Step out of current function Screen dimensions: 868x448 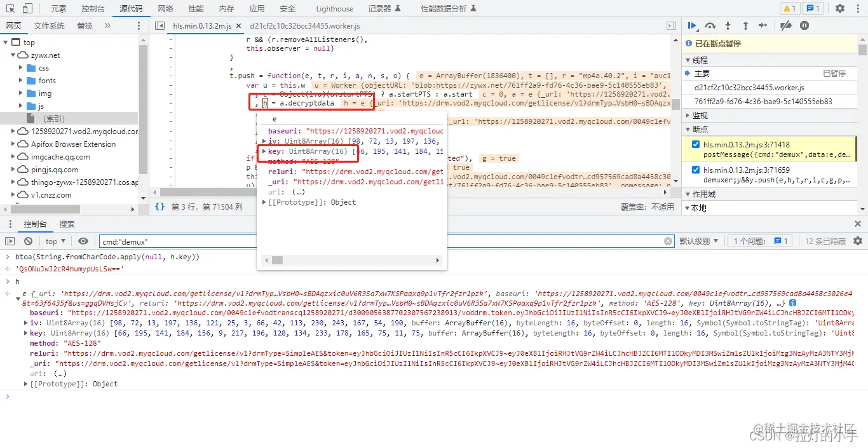pyautogui.click(x=745, y=25)
